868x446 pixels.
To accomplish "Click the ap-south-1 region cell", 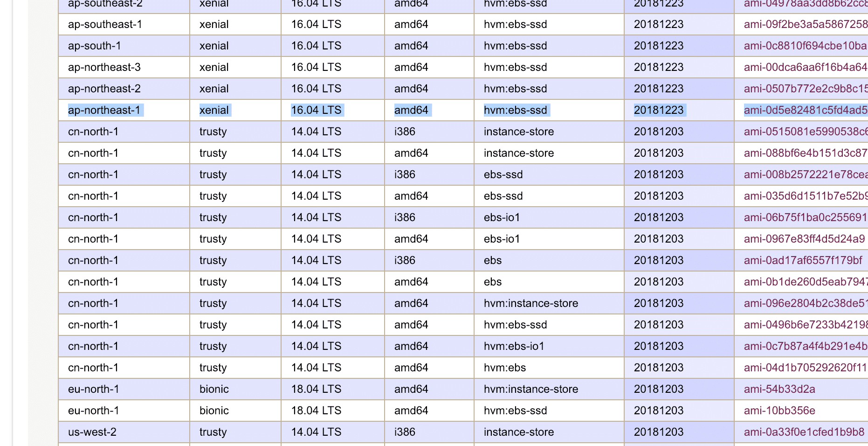I will [95, 46].
